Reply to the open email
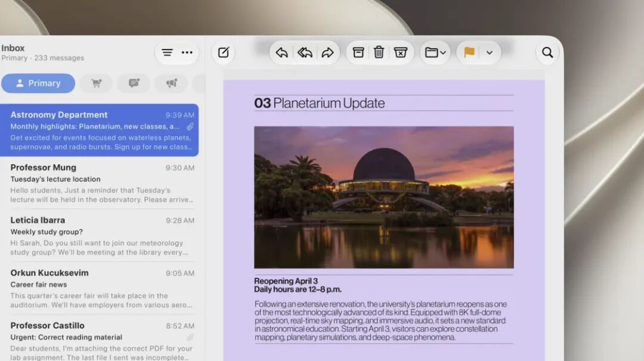The image size is (644, 361). pyautogui.click(x=281, y=52)
